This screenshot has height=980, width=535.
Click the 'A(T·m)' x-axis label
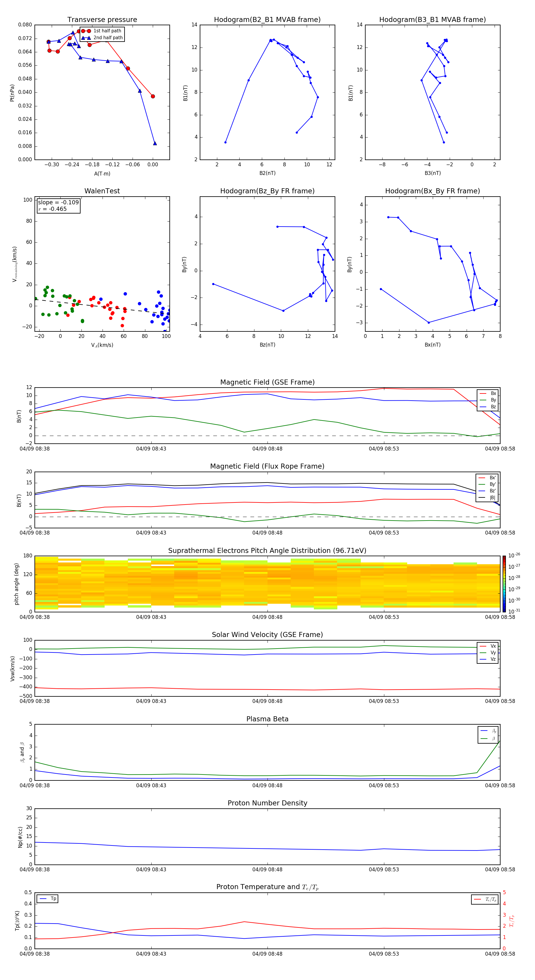pyautogui.click(x=102, y=174)
